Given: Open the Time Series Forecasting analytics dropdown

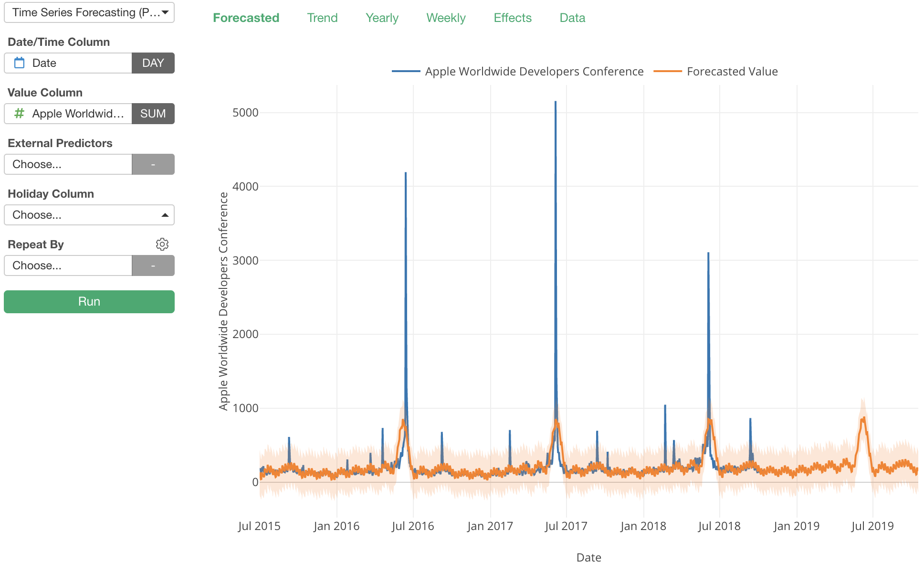Looking at the screenshot, I should pyautogui.click(x=89, y=12).
